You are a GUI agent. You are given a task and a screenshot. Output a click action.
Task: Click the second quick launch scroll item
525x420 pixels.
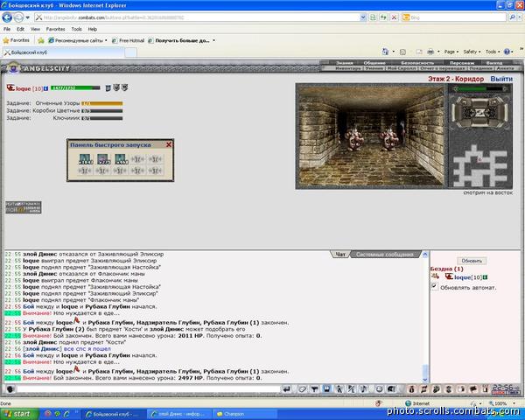103,159
